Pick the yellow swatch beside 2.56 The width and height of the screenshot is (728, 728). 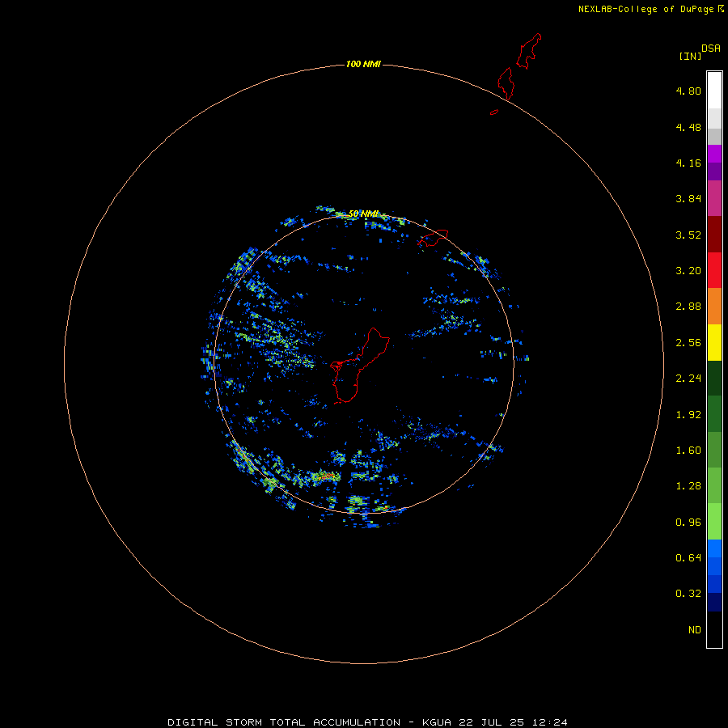click(x=714, y=342)
